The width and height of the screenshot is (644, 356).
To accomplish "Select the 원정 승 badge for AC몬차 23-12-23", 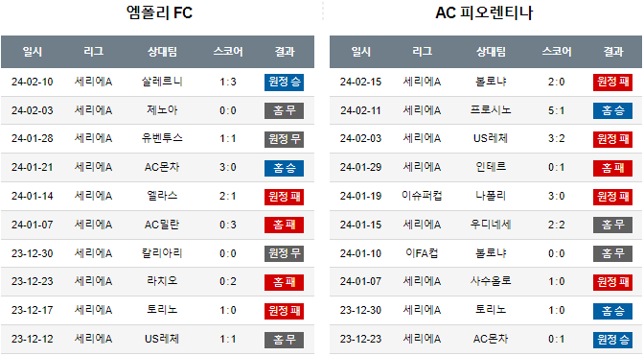I will [x=612, y=340].
